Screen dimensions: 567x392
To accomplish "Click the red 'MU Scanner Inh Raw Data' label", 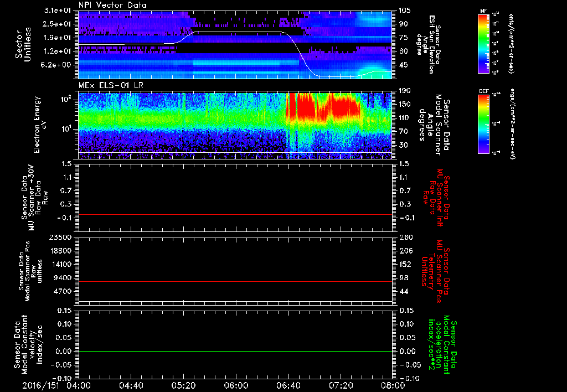I will [x=435, y=198].
